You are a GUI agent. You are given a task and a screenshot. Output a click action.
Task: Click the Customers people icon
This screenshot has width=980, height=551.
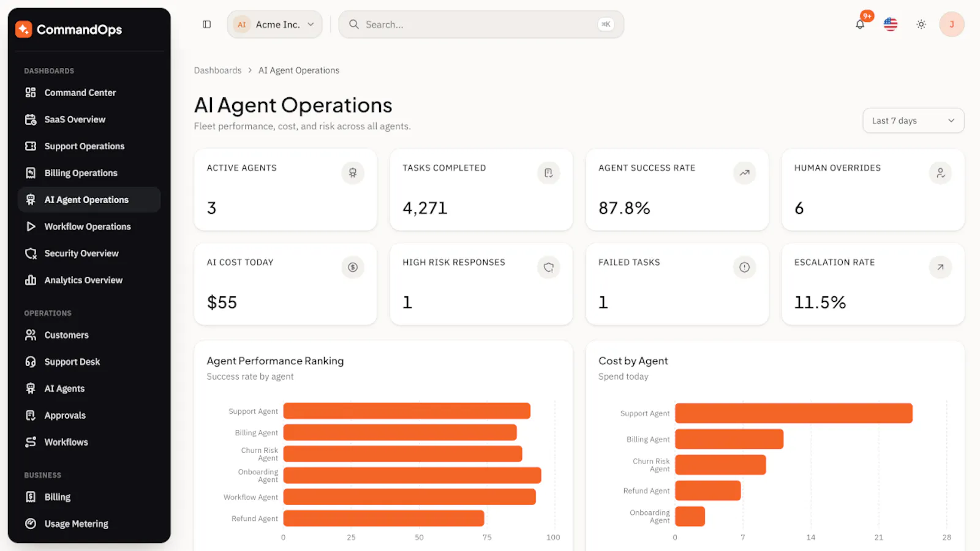click(31, 335)
